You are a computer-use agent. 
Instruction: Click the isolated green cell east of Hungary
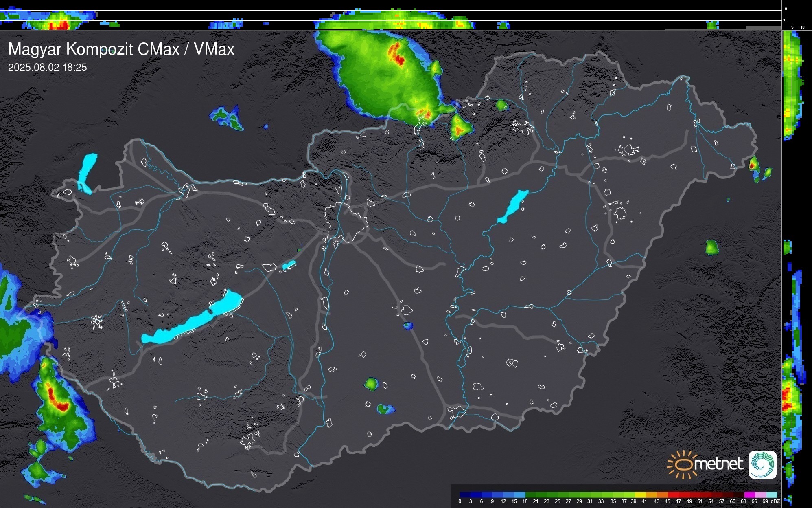[x=711, y=247]
